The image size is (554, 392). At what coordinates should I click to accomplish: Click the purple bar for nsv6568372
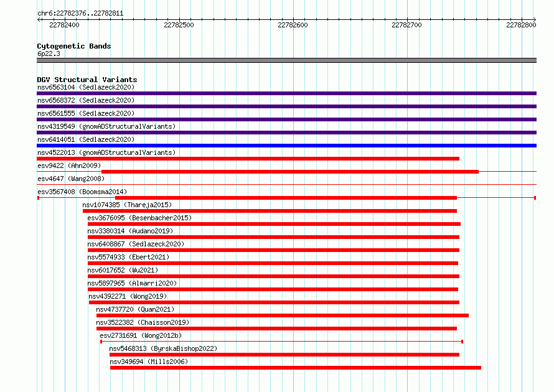click(286, 106)
